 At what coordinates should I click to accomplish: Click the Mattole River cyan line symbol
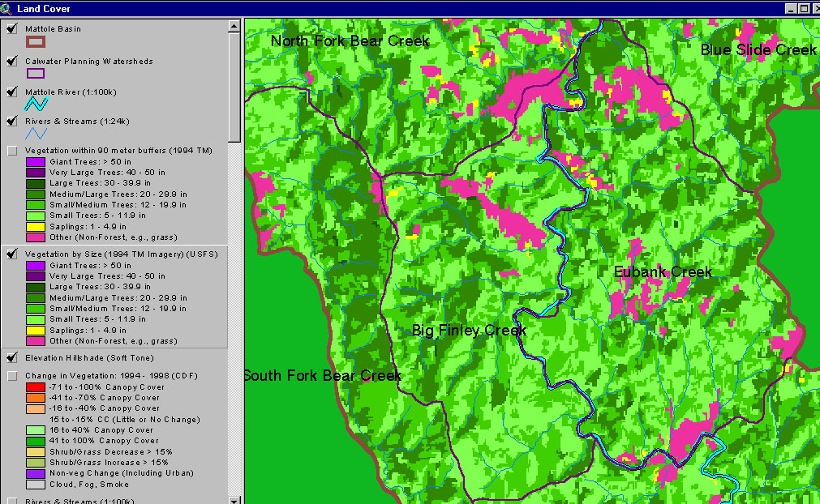[x=36, y=104]
